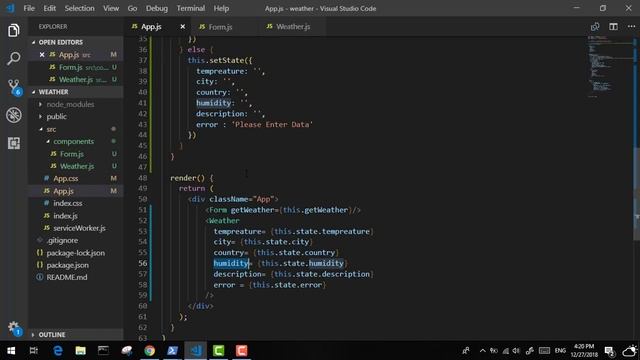Expand the node_modules folder
Screen dimensions: 640x360
(70, 104)
